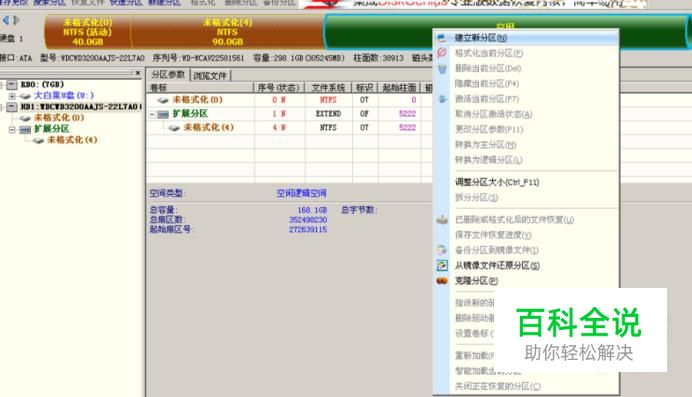
Task: Click the trash icon beside 删除当前分区
Action: (442, 68)
